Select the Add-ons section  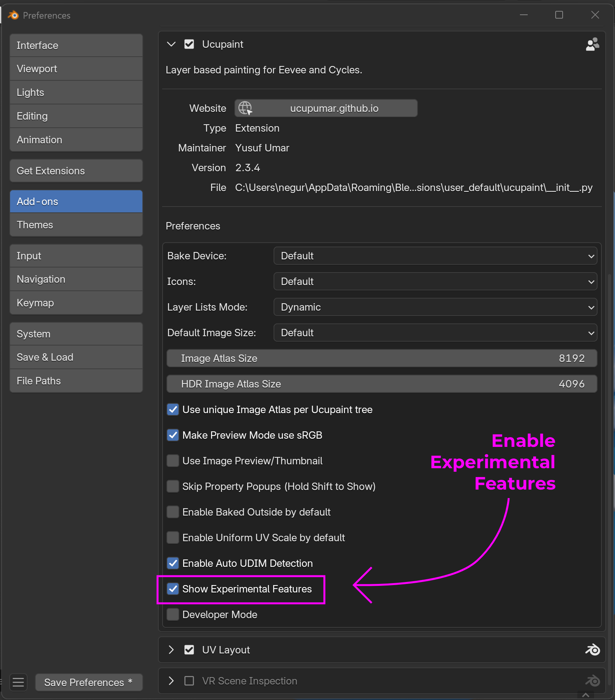76,201
